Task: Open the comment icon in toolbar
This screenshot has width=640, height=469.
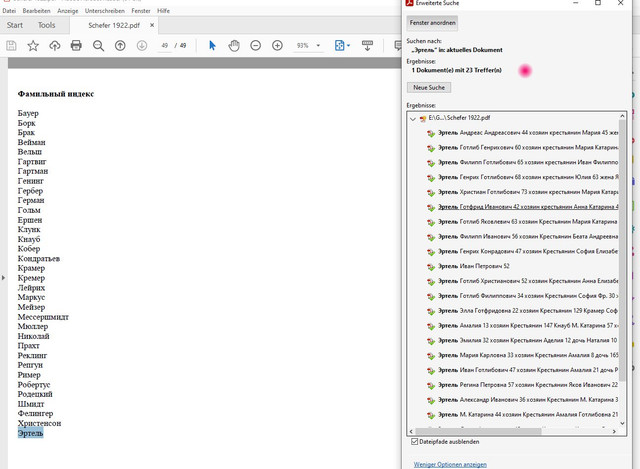Action: (x=398, y=45)
